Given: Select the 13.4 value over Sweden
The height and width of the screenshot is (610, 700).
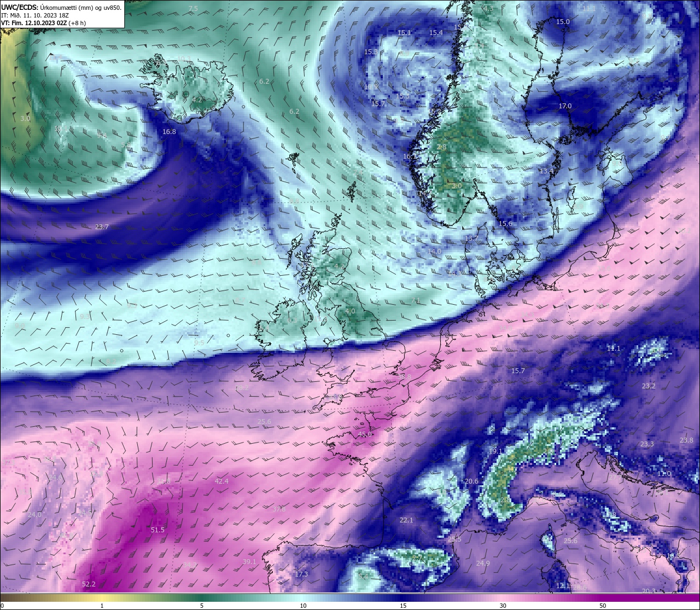Looking at the screenshot, I should pyautogui.click(x=546, y=172).
